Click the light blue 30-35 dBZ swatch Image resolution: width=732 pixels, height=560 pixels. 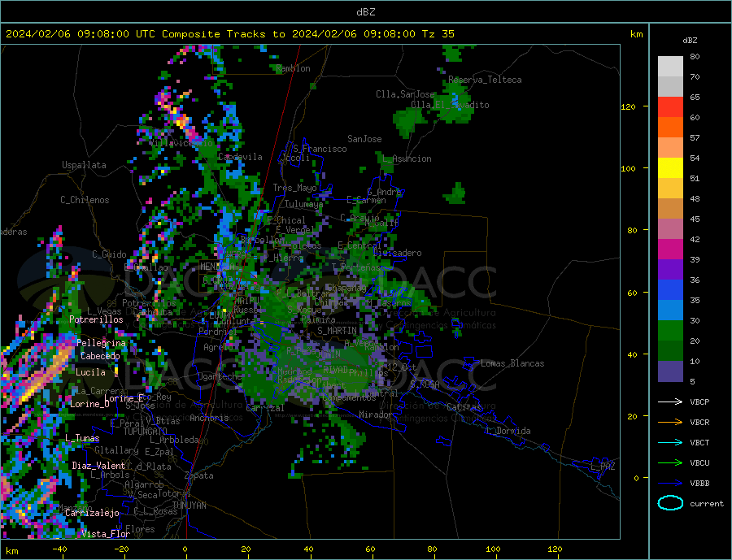670,310
